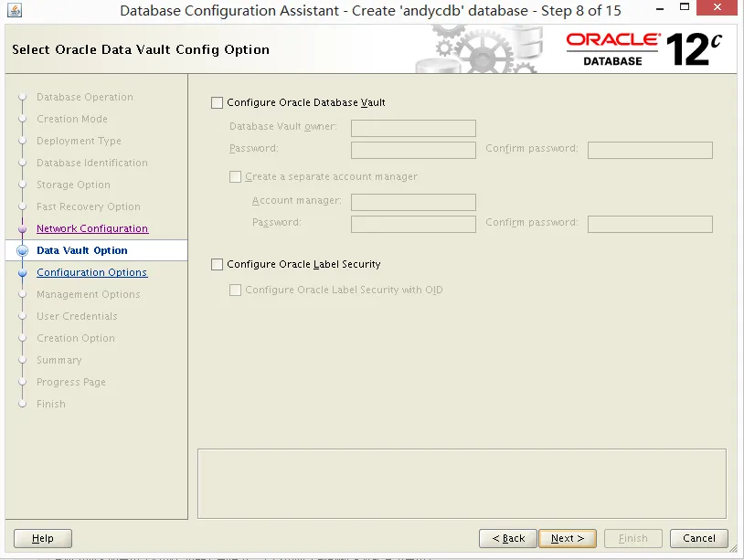Maximize the Database Configuration Assistant window
Image resolution: width=744 pixels, height=560 pixels.
(x=685, y=7)
